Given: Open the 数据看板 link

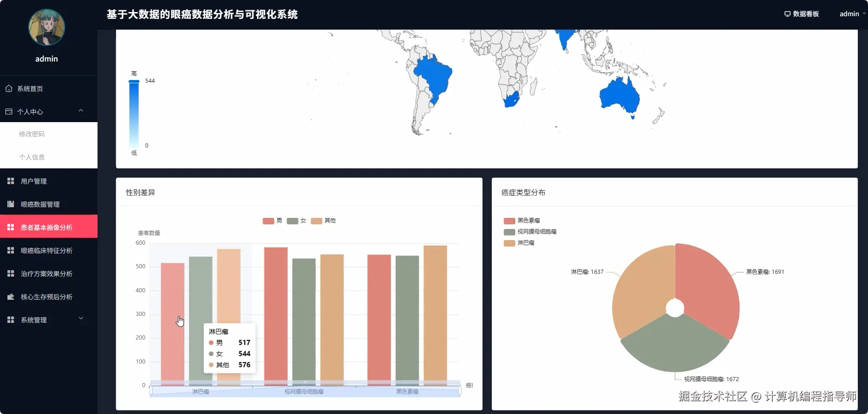Looking at the screenshot, I should click(x=801, y=14).
